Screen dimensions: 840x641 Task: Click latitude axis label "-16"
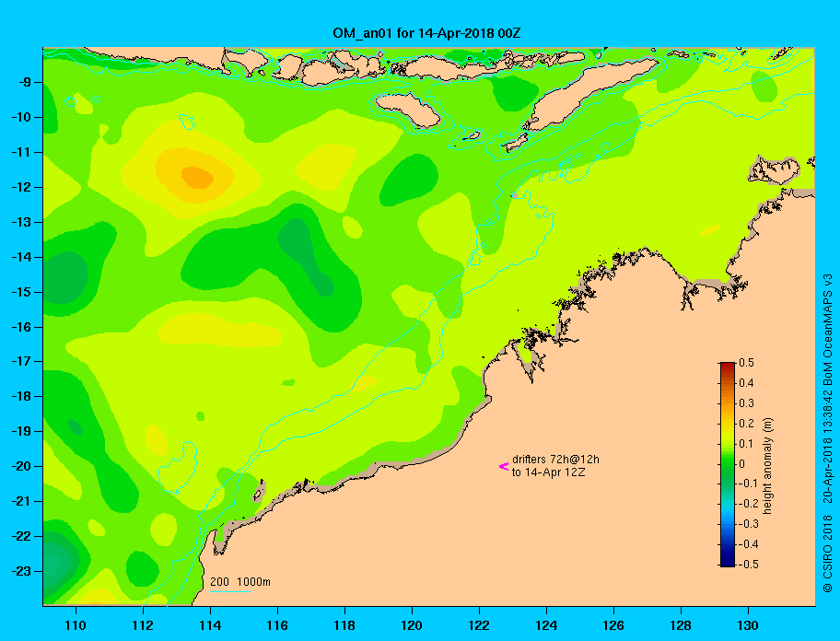[x=21, y=327]
